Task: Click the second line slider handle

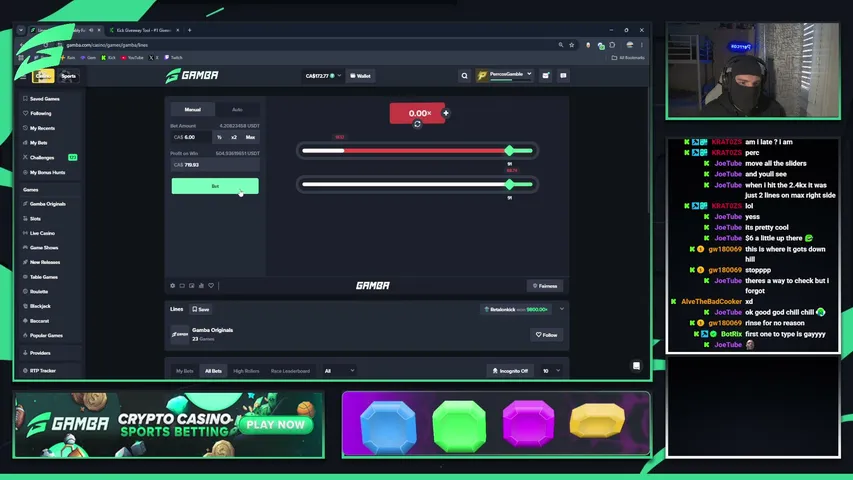Action: click(x=509, y=184)
